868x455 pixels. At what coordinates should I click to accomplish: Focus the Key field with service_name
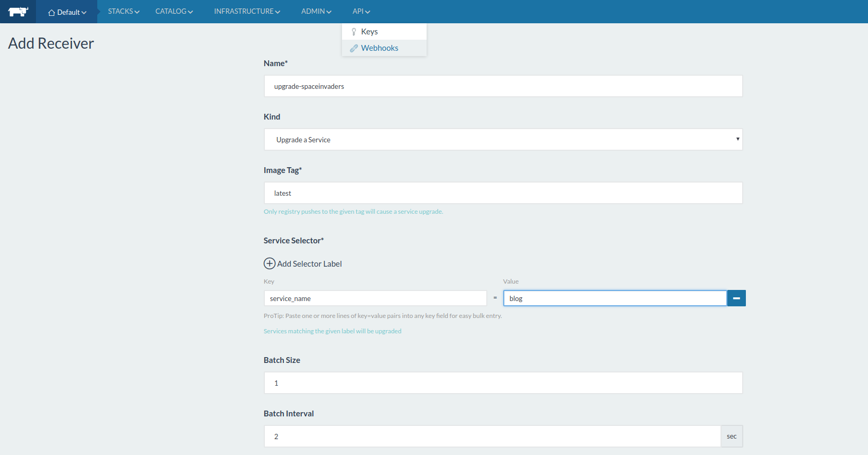click(x=375, y=298)
